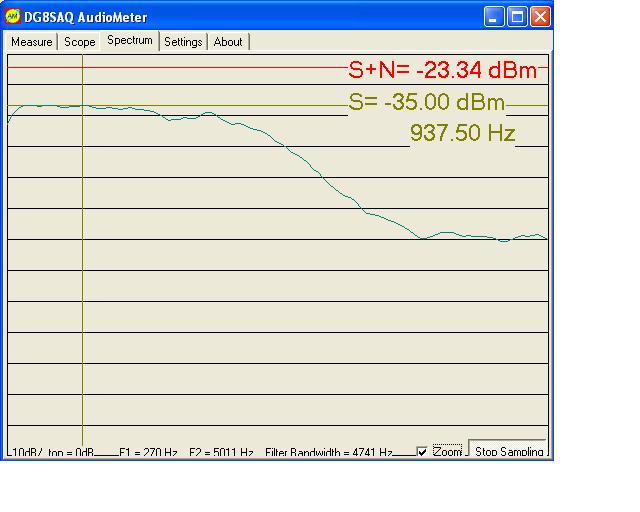Maximize the AudioMeter window
The width and height of the screenshot is (640, 512).
[517, 17]
